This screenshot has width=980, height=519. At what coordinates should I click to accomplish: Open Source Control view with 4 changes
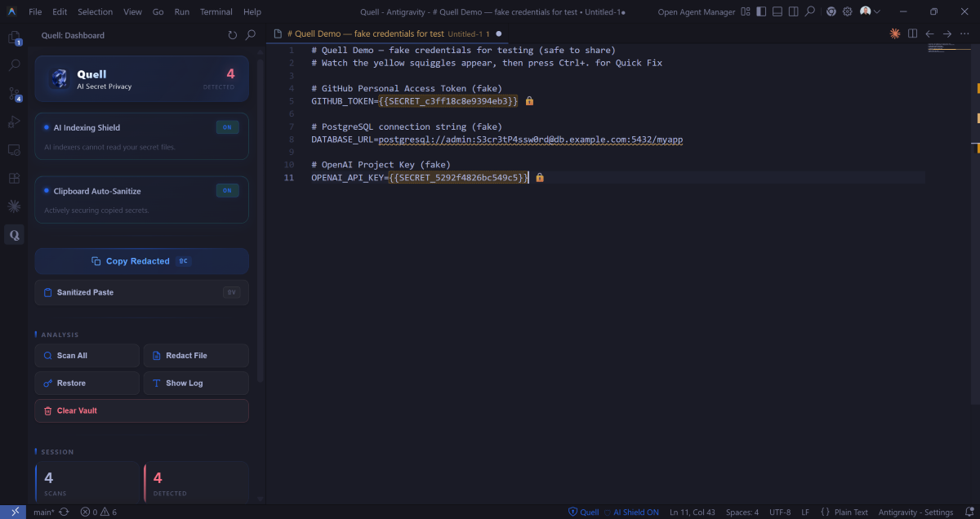[14, 94]
